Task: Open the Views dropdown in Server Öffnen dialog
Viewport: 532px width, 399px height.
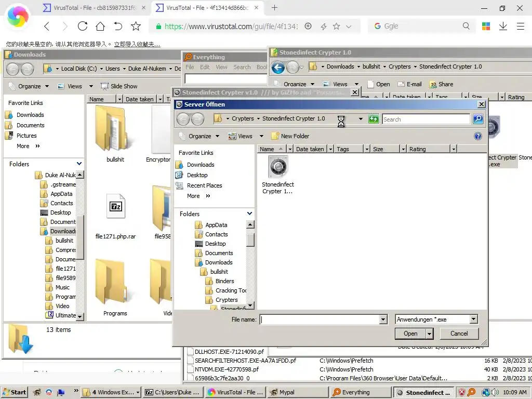Action: (x=246, y=136)
